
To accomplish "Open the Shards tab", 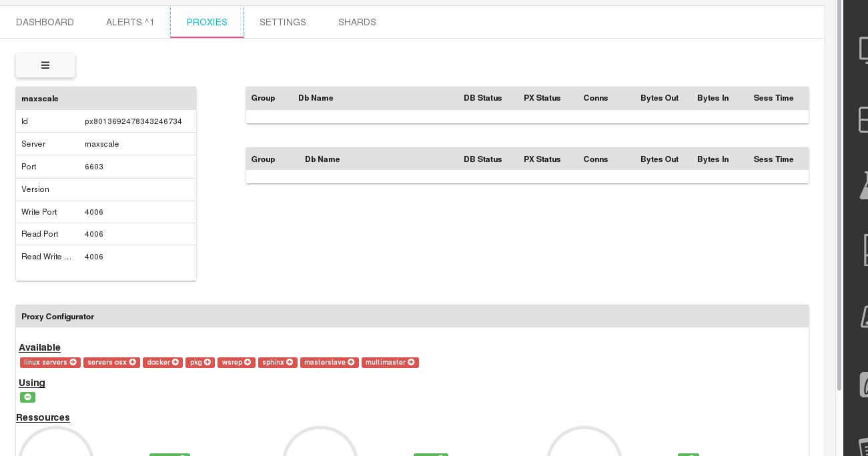I will [357, 22].
